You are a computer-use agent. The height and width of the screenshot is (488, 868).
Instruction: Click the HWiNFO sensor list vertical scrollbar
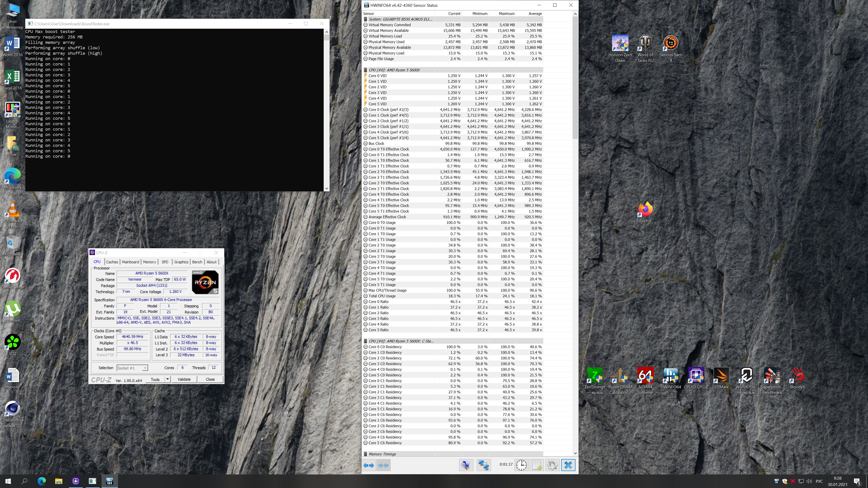pyautogui.click(x=575, y=77)
